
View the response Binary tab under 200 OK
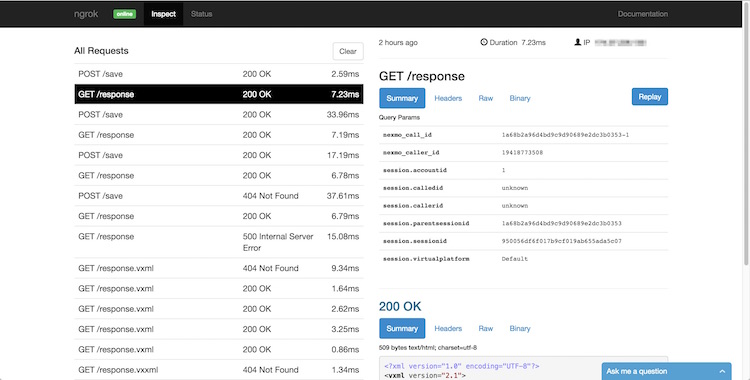tap(520, 328)
